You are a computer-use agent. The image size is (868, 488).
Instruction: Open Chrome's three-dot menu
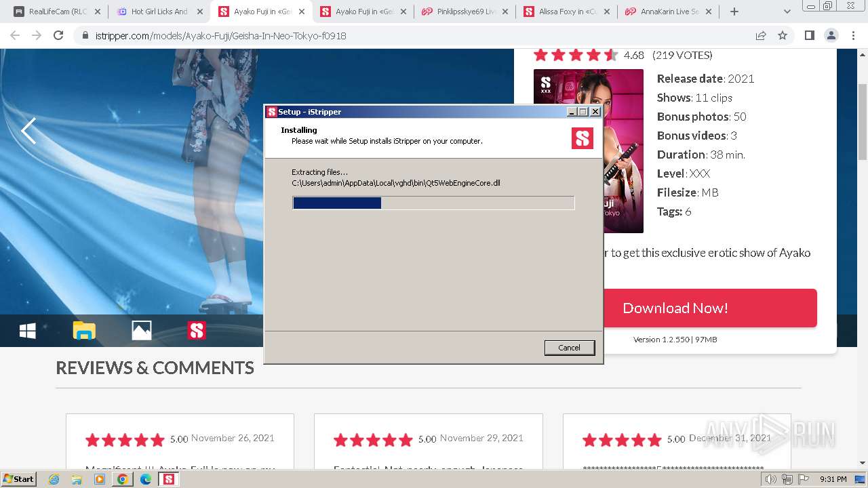click(852, 35)
